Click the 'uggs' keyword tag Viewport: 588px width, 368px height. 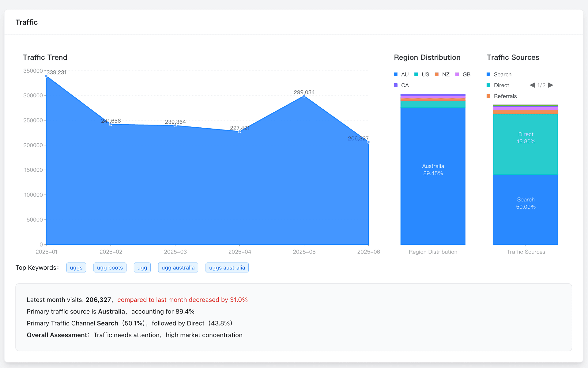(x=76, y=268)
